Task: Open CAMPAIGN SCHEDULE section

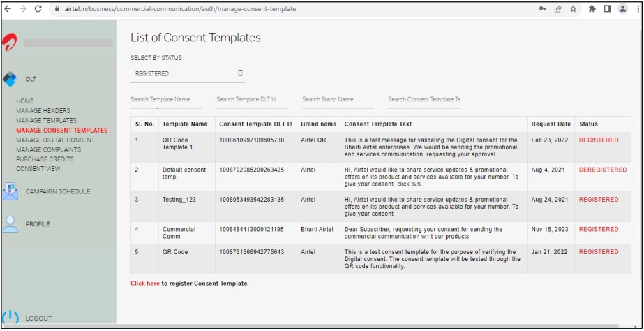Action: click(58, 191)
